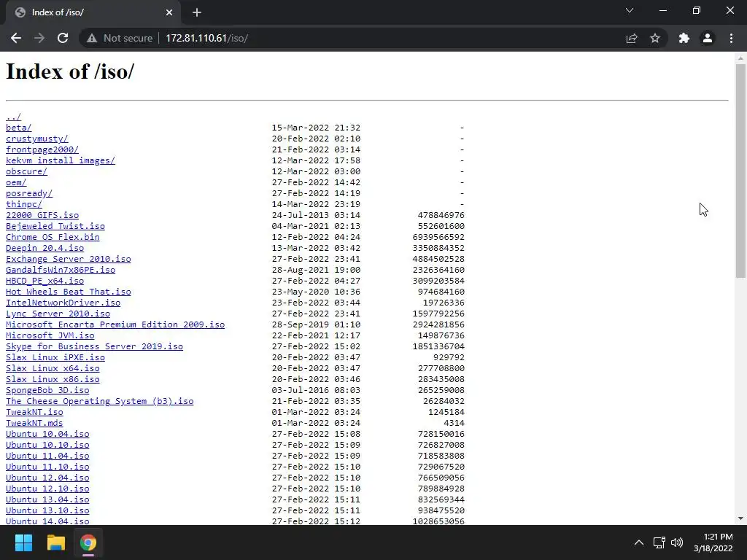Open the volume tray icon
This screenshot has height=560, width=747.
click(x=676, y=542)
